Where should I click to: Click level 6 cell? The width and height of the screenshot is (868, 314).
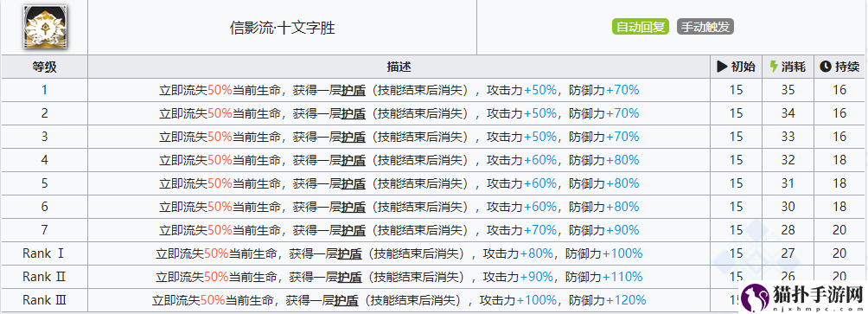44,207
